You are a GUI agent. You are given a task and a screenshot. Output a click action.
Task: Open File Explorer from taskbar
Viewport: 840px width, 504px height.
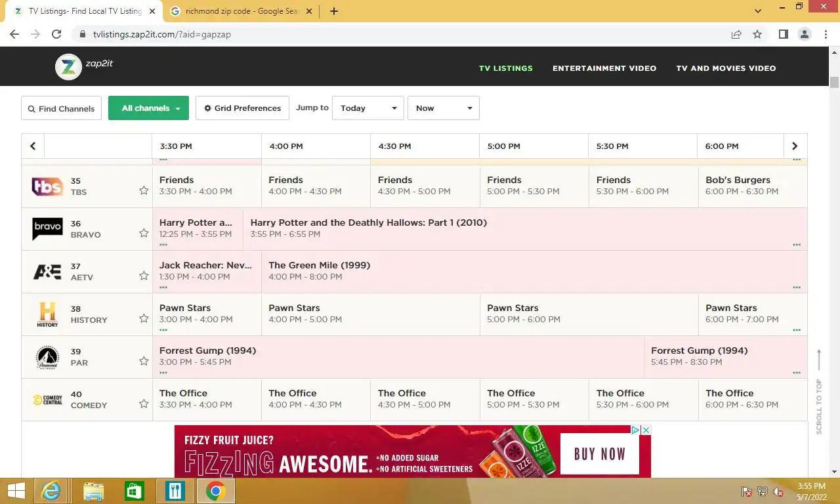(x=93, y=491)
